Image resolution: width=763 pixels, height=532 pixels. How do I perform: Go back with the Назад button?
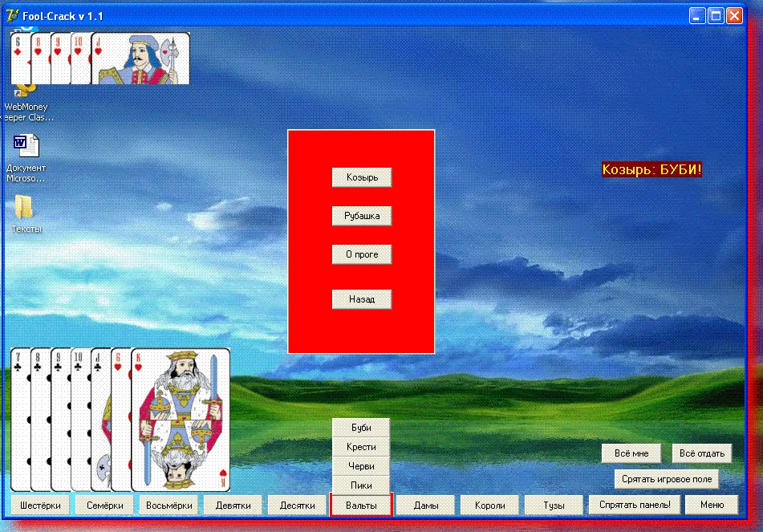click(362, 298)
